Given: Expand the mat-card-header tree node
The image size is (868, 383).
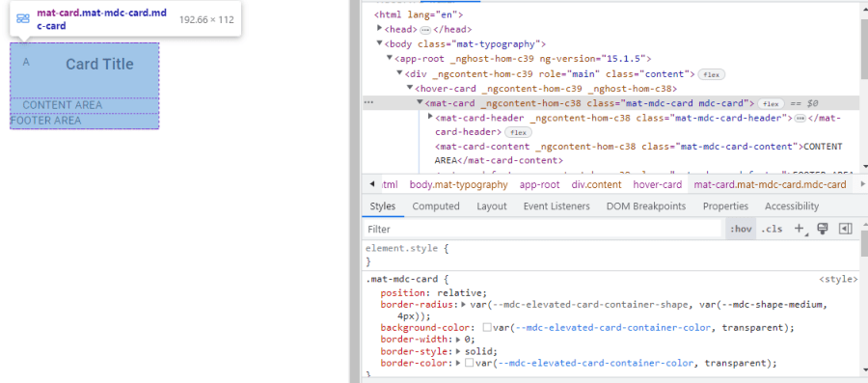Looking at the screenshot, I should coord(431,116).
